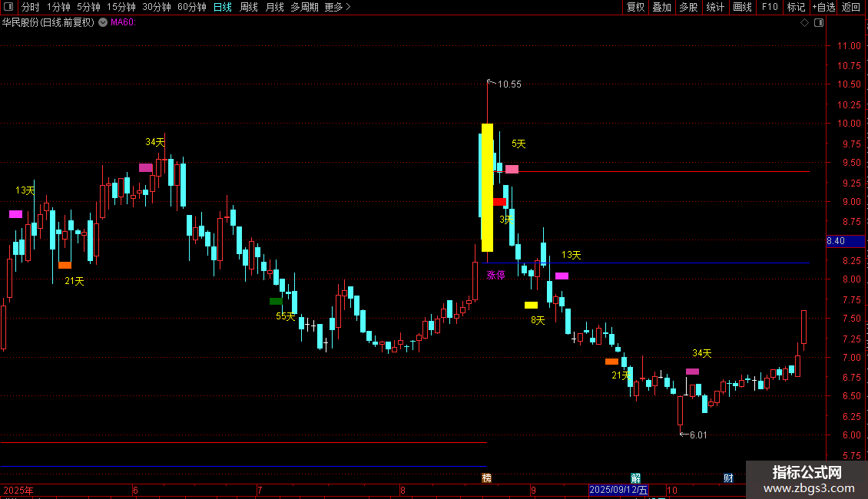Click the 6.01 low price label

(698, 435)
